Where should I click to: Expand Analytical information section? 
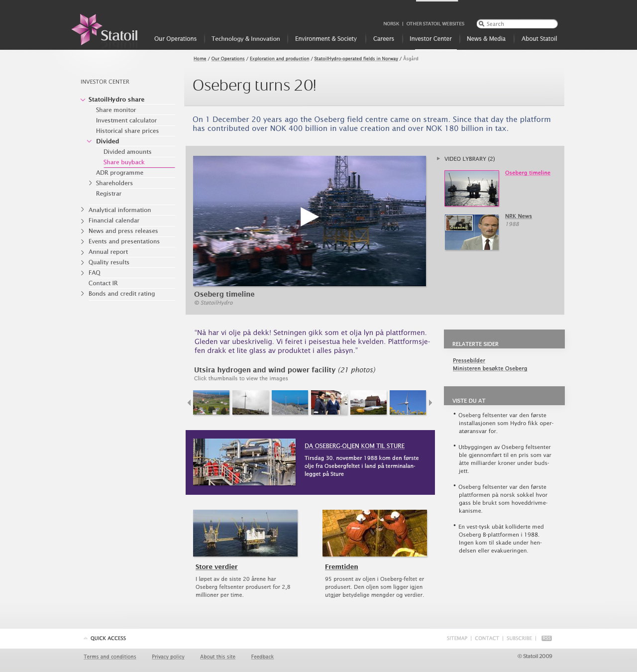(83, 210)
